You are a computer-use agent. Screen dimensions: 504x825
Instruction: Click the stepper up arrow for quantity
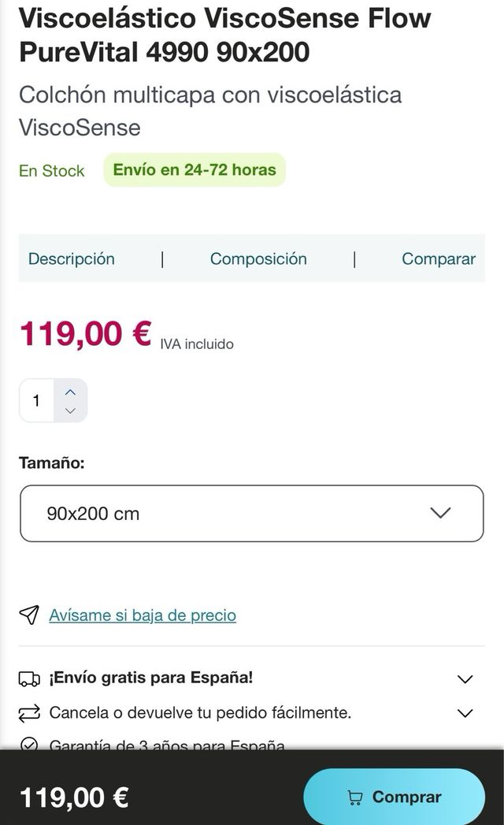click(69, 391)
